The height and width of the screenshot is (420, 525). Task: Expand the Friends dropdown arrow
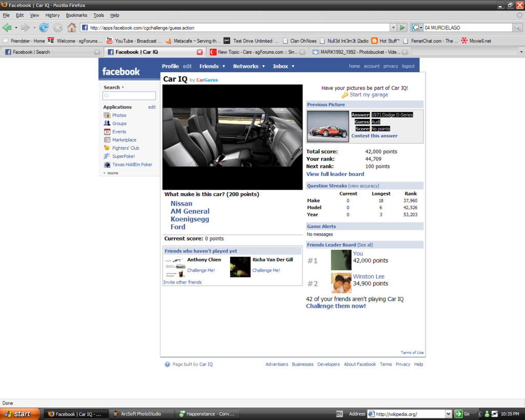[x=224, y=66]
